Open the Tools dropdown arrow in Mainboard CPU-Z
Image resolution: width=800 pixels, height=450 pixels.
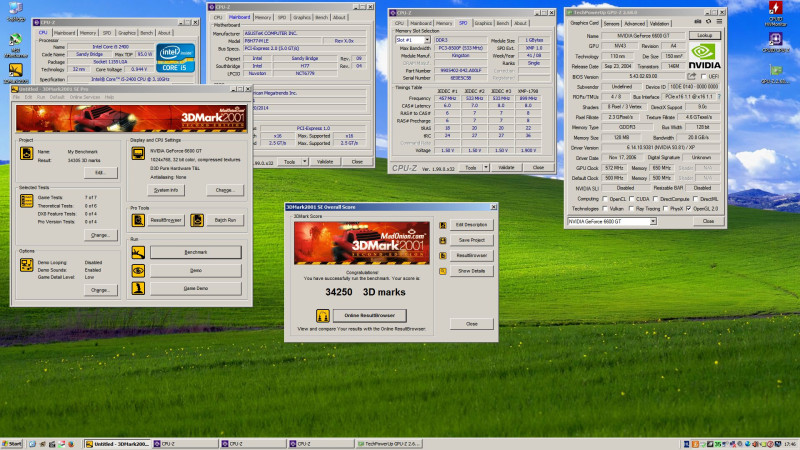pyautogui.click(x=305, y=162)
